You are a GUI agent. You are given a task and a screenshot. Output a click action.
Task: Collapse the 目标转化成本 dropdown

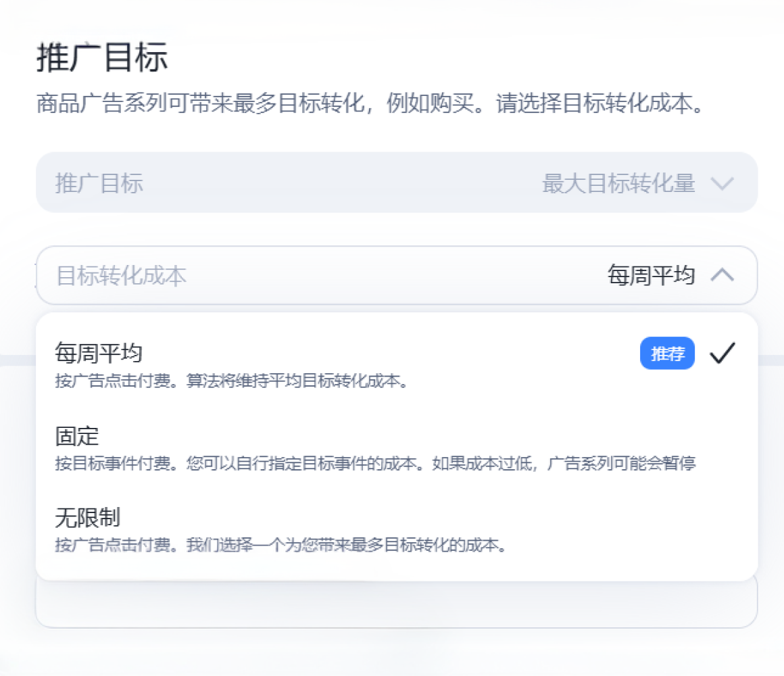click(397, 275)
